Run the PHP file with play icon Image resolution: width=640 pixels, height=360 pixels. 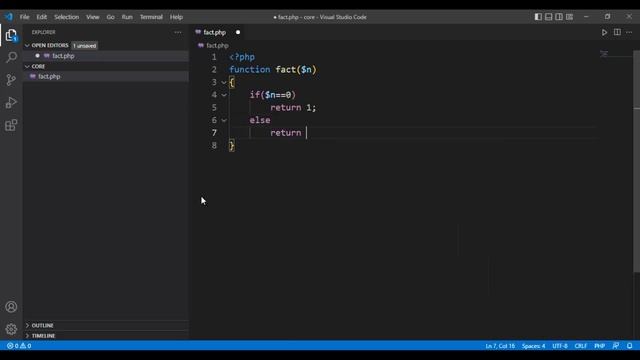click(x=604, y=32)
